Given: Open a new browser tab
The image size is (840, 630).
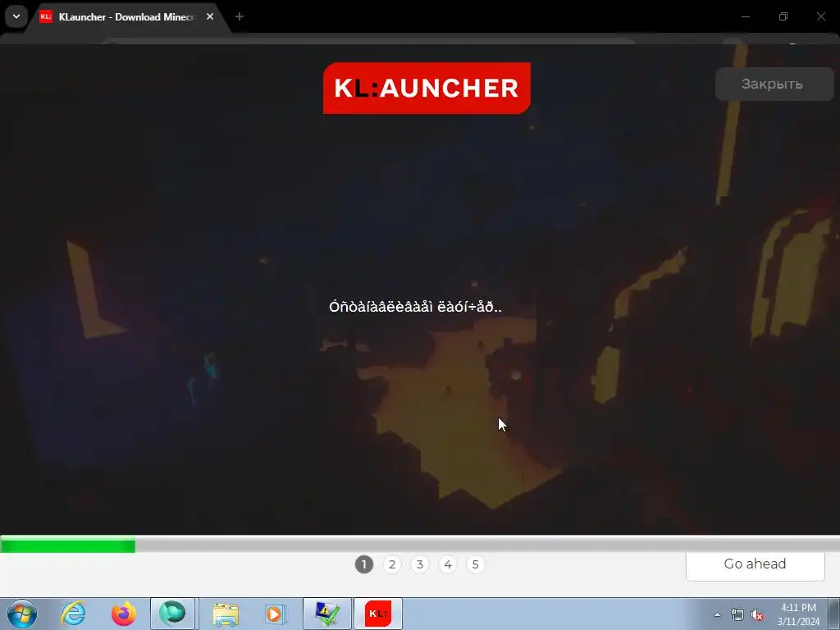Looking at the screenshot, I should tap(240, 16).
